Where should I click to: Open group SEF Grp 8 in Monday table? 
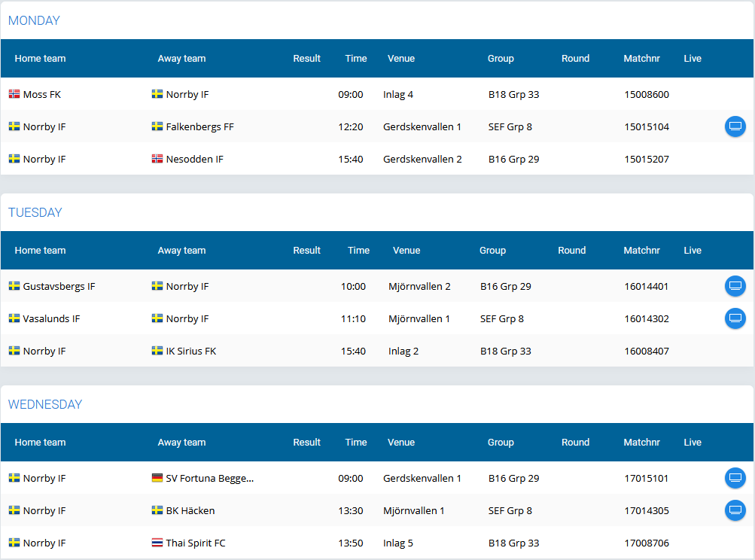click(510, 126)
